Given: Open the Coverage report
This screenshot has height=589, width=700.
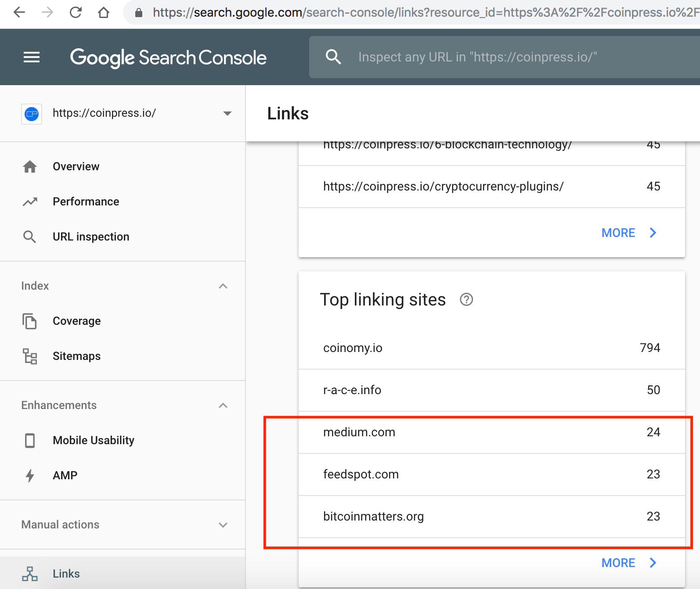Looking at the screenshot, I should (x=123, y=321).
